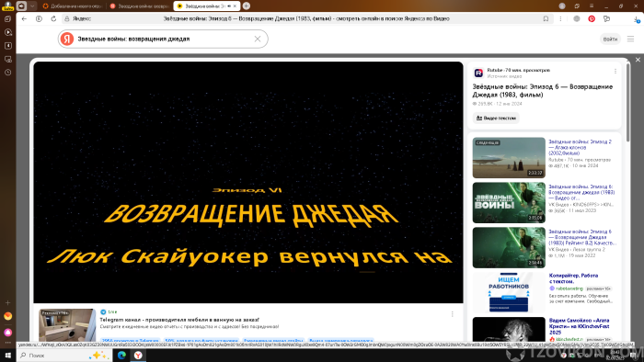Switch to the 'Добавление нового отзыва' tab

point(73,6)
